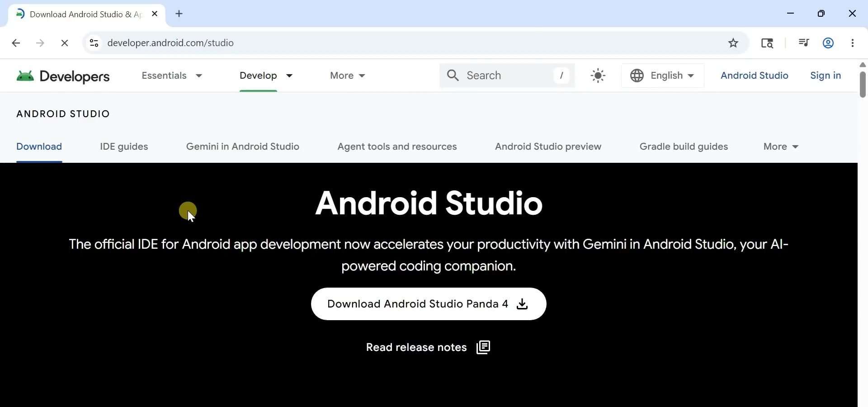The width and height of the screenshot is (868, 407).
Task: Click the address bar URL
Action: point(170,43)
